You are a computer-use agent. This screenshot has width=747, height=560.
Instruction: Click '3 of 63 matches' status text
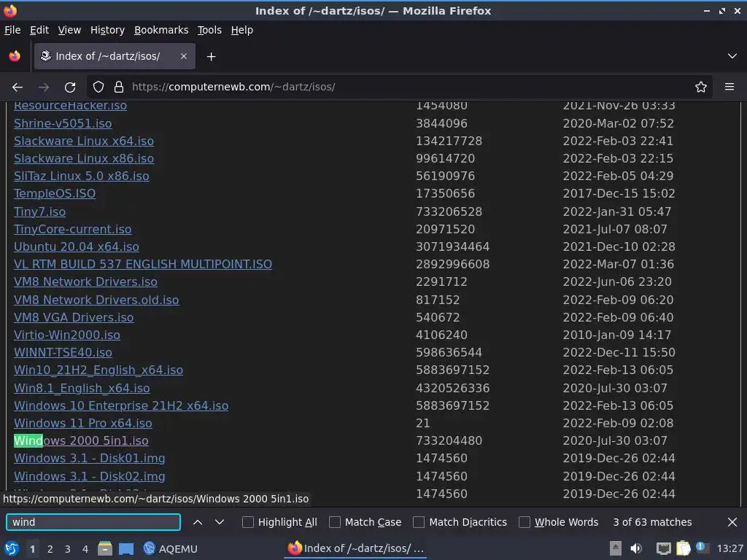[x=652, y=522]
